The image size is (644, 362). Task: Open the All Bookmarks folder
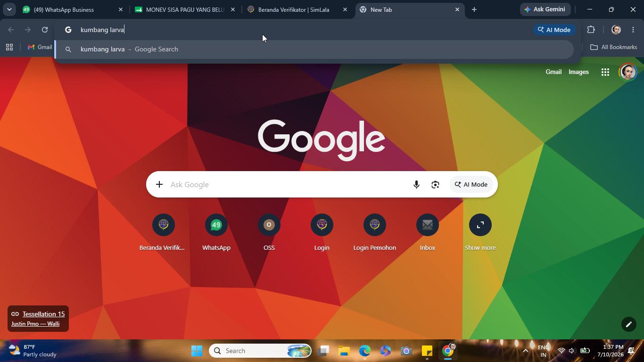coord(614,47)
